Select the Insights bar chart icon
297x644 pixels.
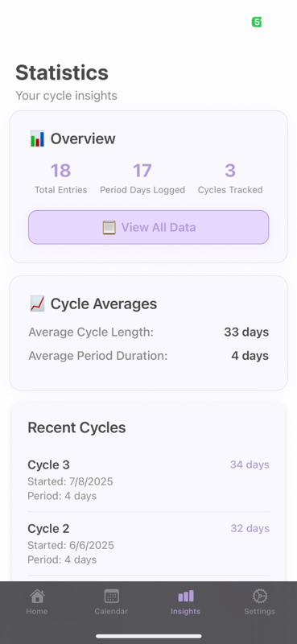[186, 596]
